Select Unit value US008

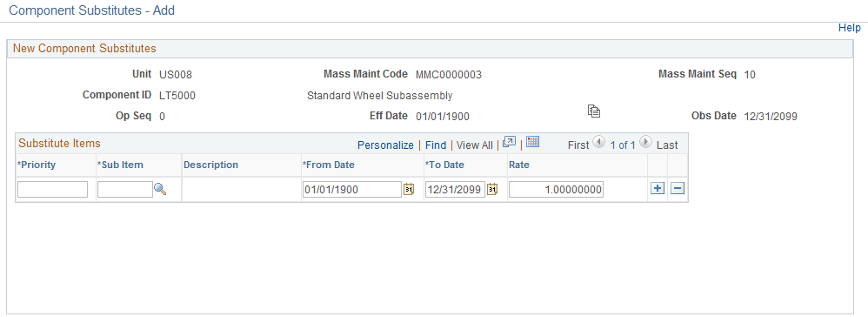[x=176, y=75]
